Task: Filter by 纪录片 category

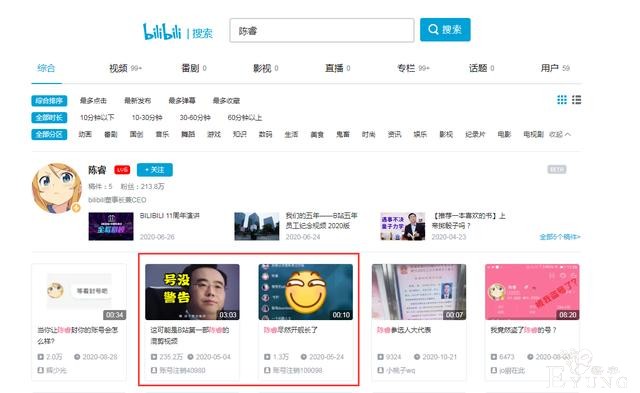Action: [x=475, y=134]
